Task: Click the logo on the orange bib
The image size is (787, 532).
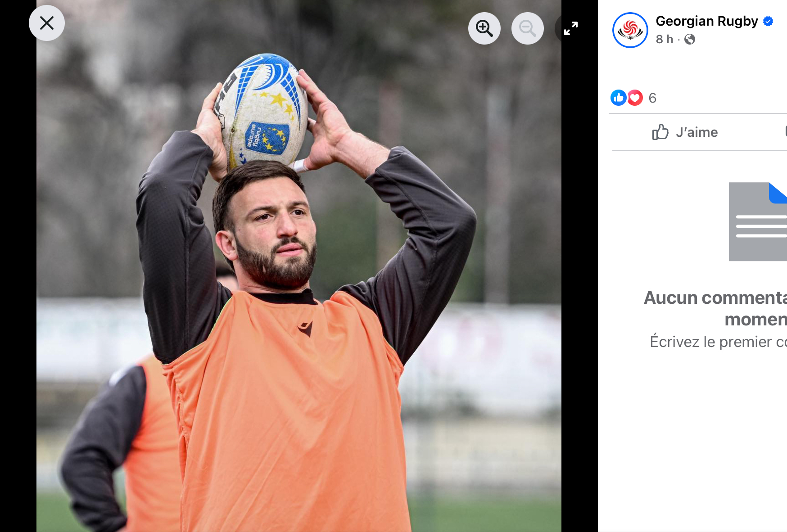Action: pyautogui.click(x=305, y=329)
